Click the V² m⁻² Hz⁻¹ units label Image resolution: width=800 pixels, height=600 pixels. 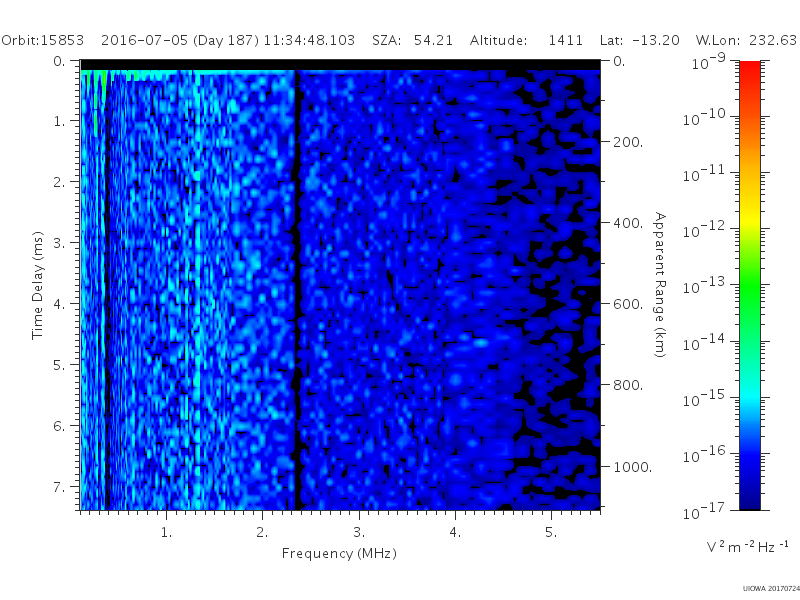point(747,546)
